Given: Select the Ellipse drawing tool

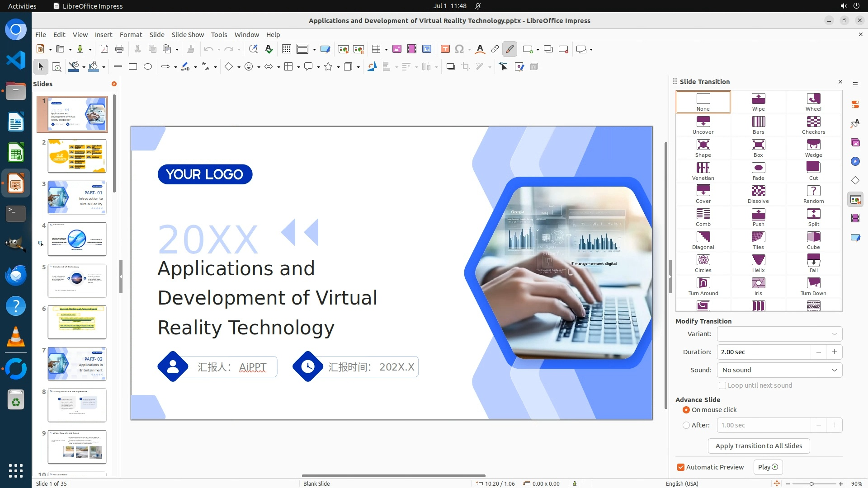Looking at the screenshot, I should click(148, 67).
